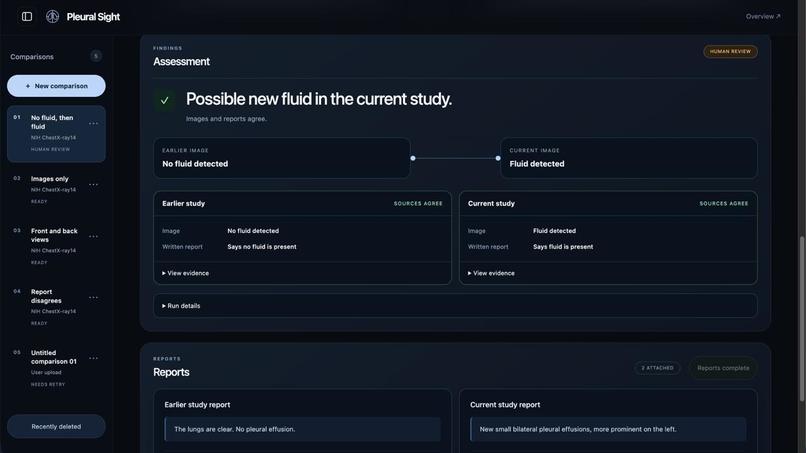
Task: Select the 'Front and back views' comparison
Action: click(x=56, y=246)
